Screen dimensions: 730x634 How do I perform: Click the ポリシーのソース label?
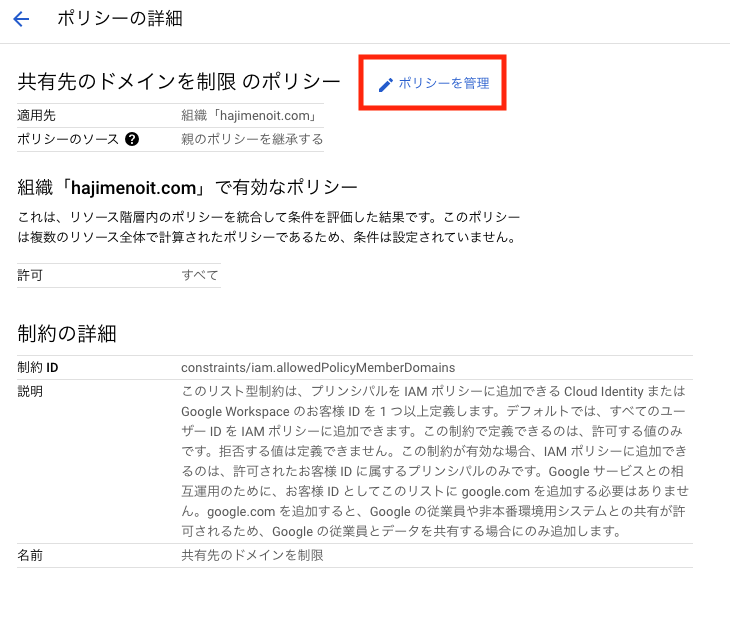pyautogui.click(x=68, y=139)
